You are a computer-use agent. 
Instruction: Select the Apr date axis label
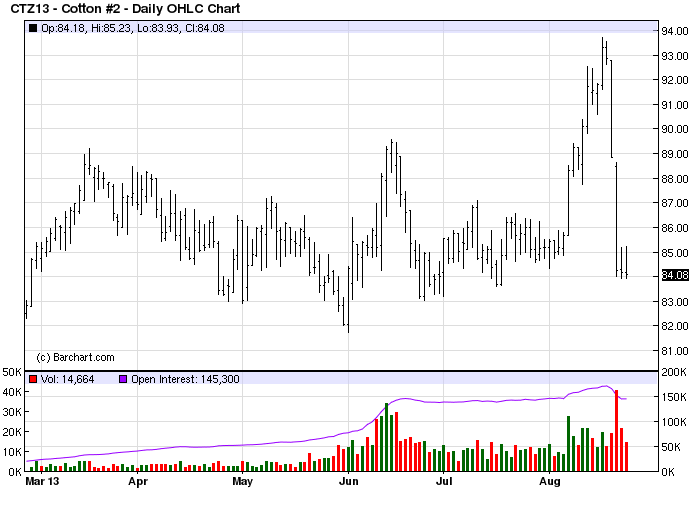[x=138, y=481]
